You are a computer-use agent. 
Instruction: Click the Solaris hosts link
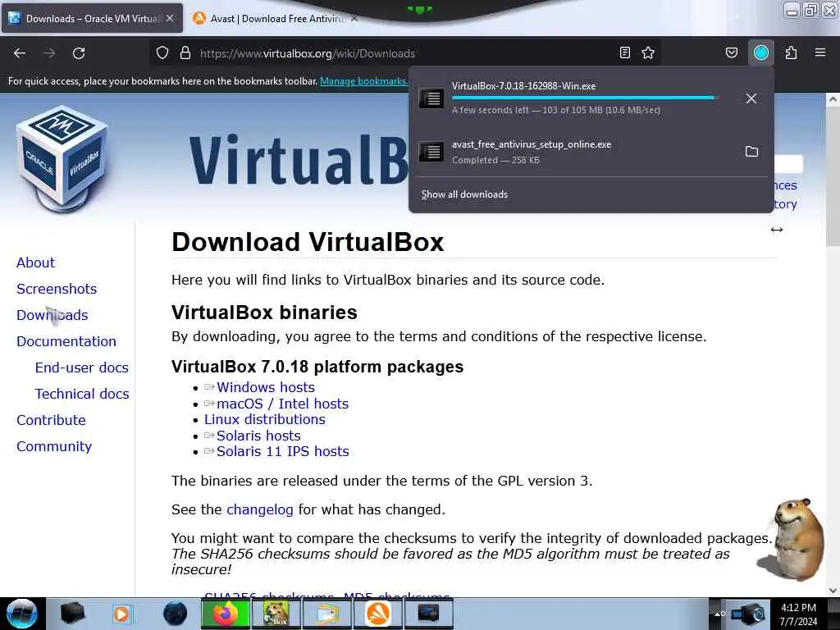point(258,436)
